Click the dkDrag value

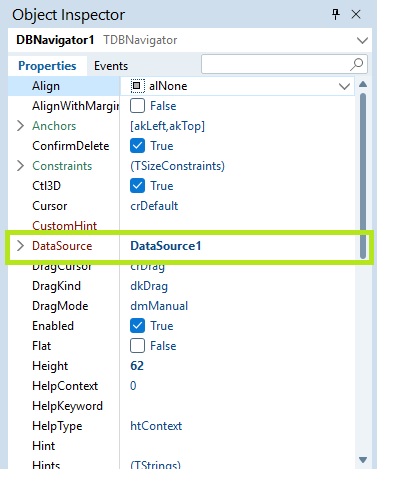tap(149, 286)
